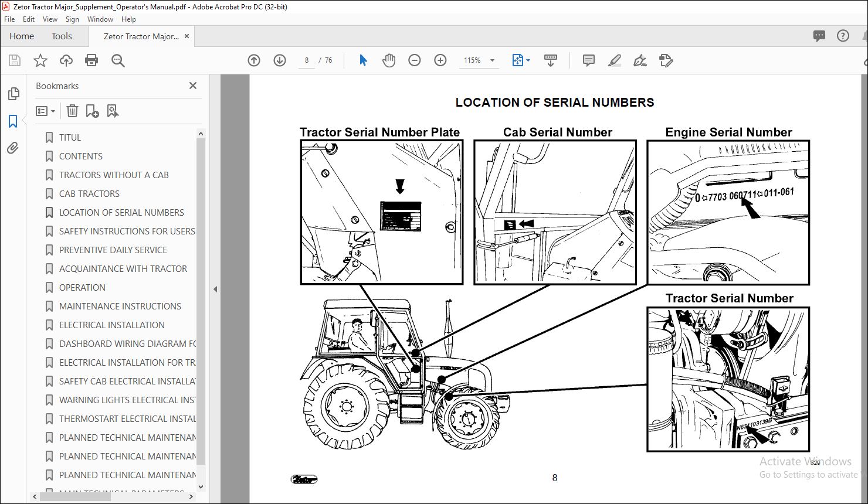868x504 pixels.
Task: Open ELECTRICAL INSTALLATION bookmark
Action: (x=111, y=325)
